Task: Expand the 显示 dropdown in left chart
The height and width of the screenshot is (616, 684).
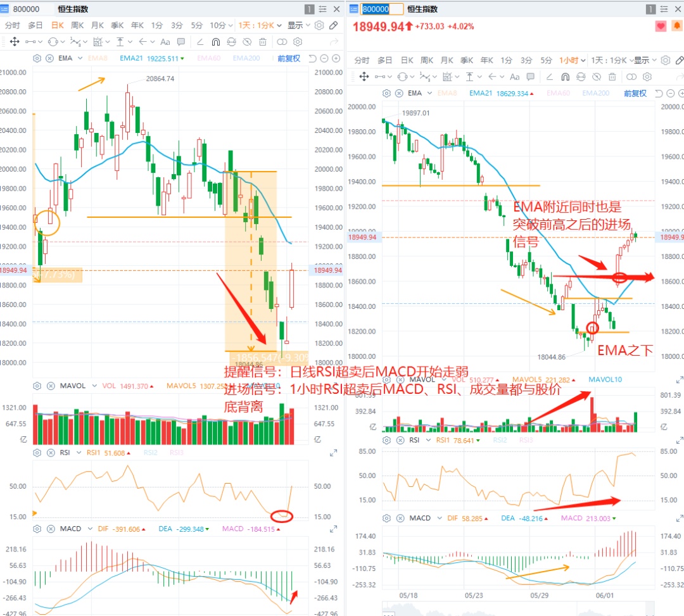Action: pos(299,25)
